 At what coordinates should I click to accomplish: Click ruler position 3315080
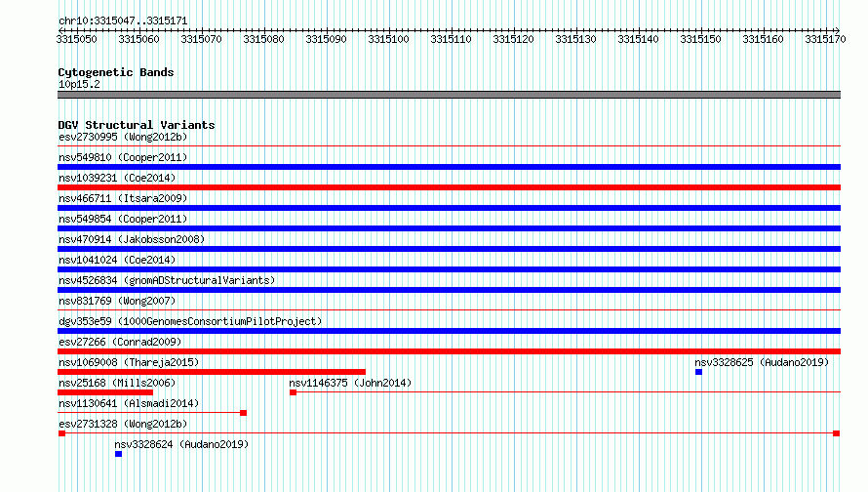pos(264,39)
